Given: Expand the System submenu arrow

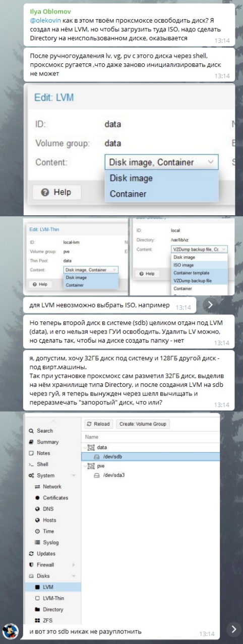Looking at the screenshot, I should coord(73,475).
